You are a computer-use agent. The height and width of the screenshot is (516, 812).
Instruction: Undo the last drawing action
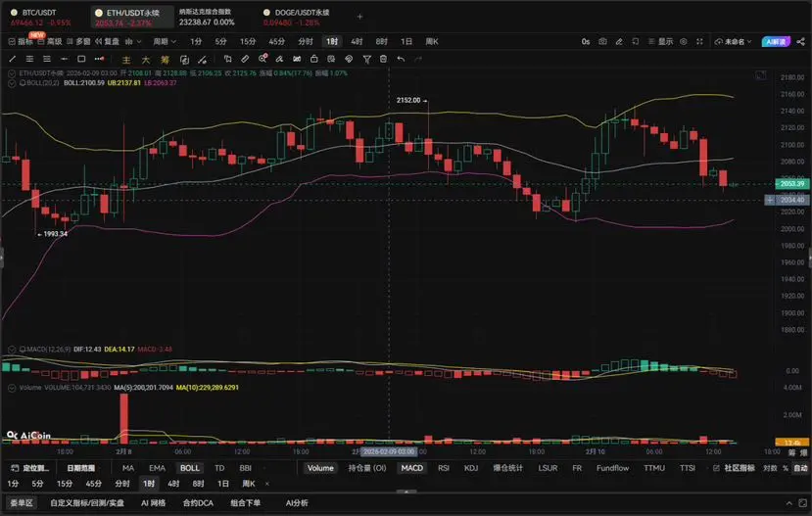tap(401, 59)
